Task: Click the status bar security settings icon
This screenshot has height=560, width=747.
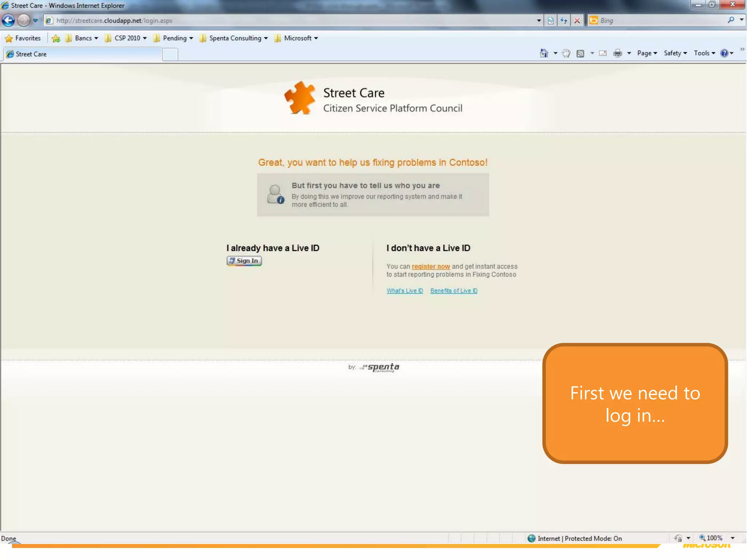Action: (x=678, y=538)
